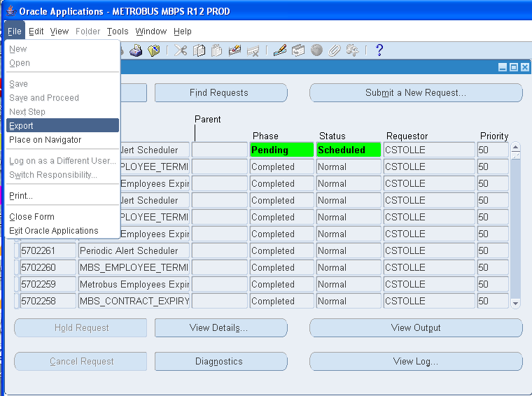
Task: Click the View Details... button
Action: point(221,327)
